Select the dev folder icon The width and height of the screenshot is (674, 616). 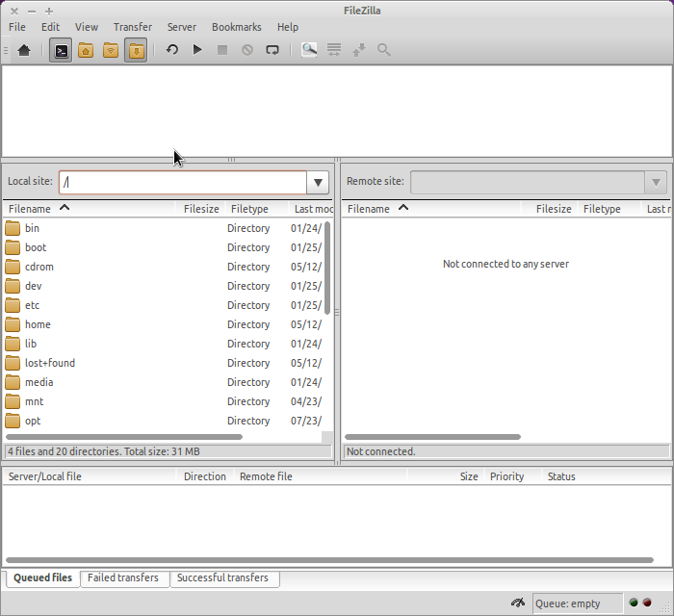13,286
